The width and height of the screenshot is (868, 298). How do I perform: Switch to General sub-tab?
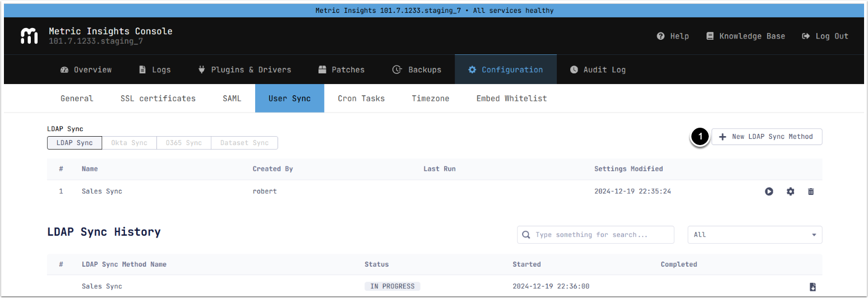pos(77,98)
